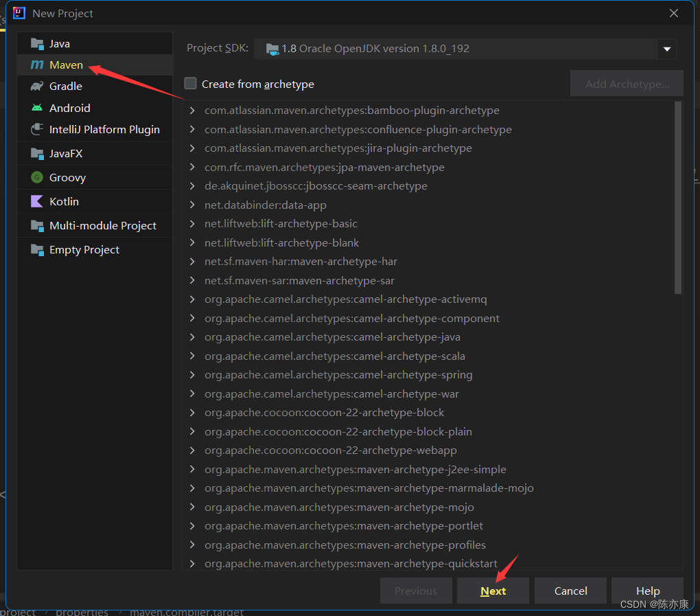Select Multi-module Project type
Viewport: 700px width, 616px height.
click(95, 225)
